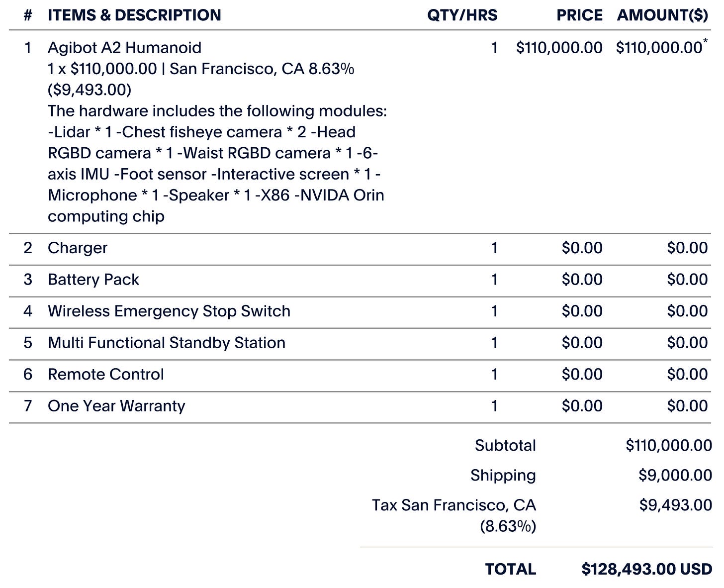
Task: Select the Charger line item
Action: pos(78,248)
